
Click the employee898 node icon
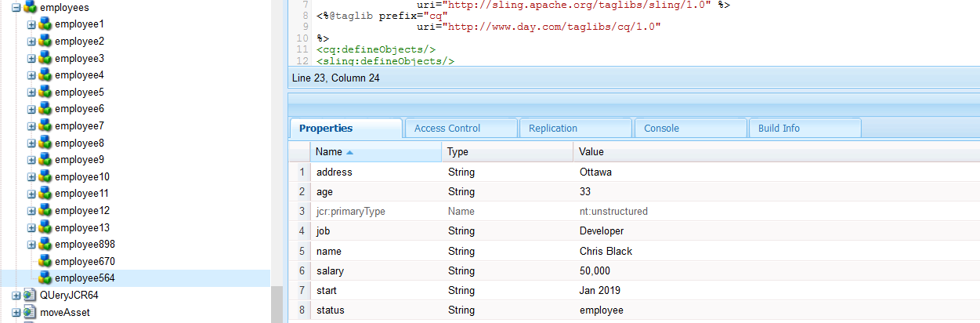pos(45,245)
